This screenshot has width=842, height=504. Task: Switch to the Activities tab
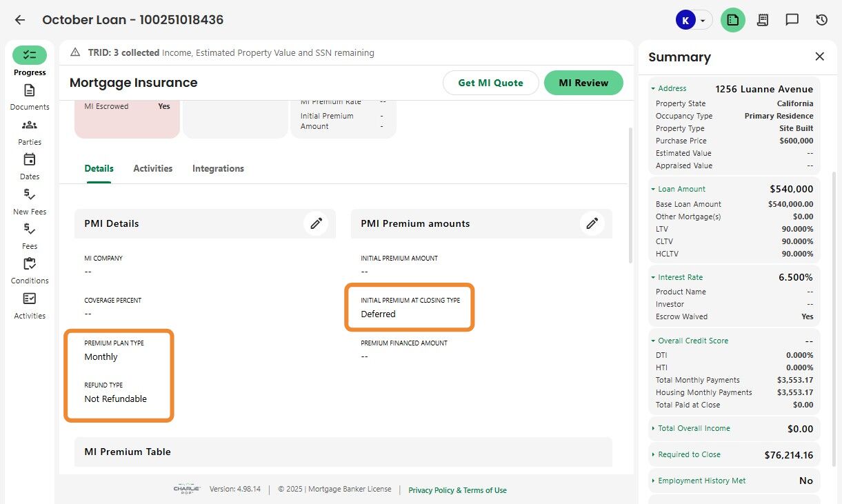tap(153, 168)
